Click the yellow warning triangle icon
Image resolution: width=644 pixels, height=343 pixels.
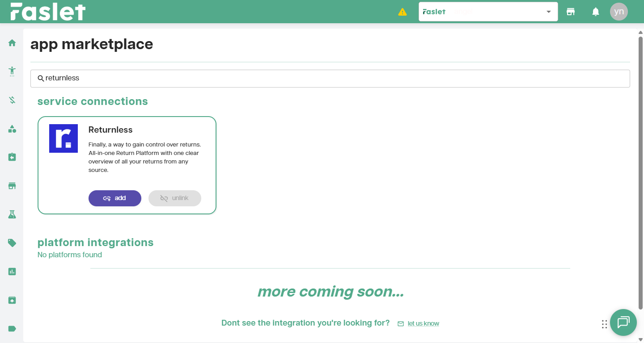[402, 12]
